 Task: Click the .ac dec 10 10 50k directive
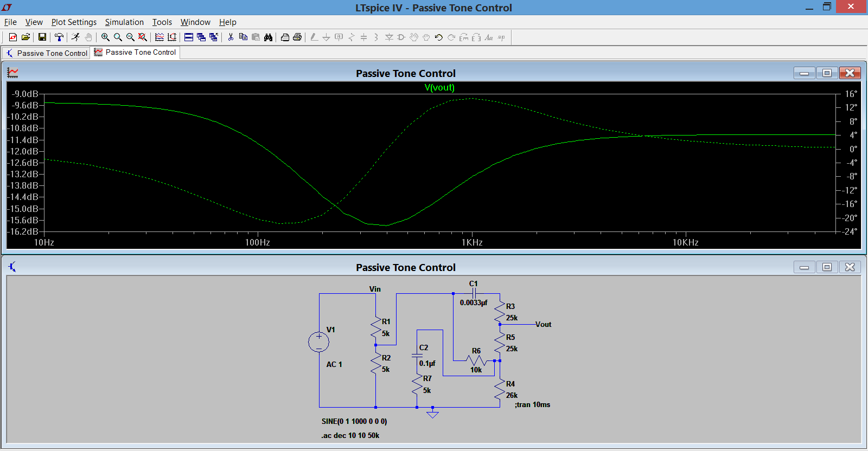coord(350,435)
